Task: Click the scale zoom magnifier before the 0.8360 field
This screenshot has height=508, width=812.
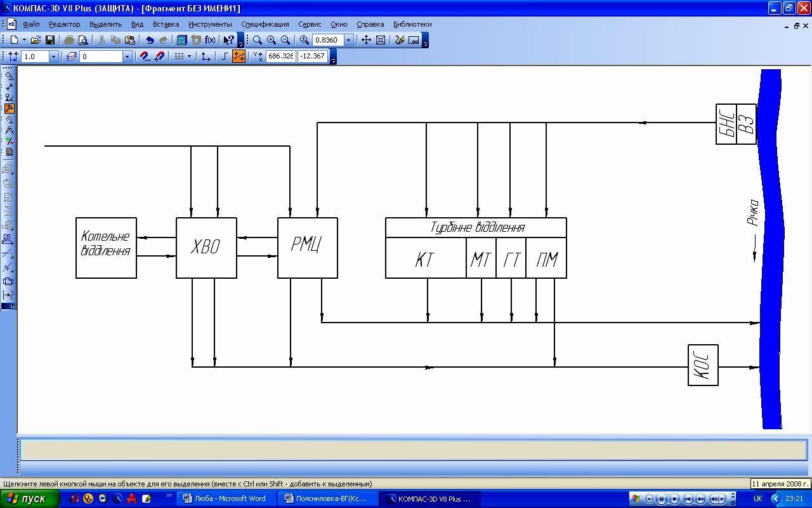Action: coord(304,40)
